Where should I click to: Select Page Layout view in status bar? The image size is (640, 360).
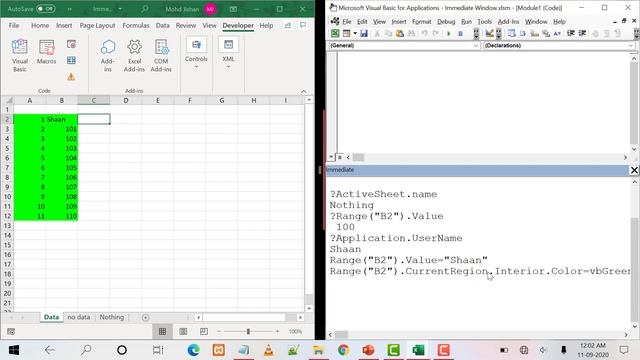tap(183, 331)
